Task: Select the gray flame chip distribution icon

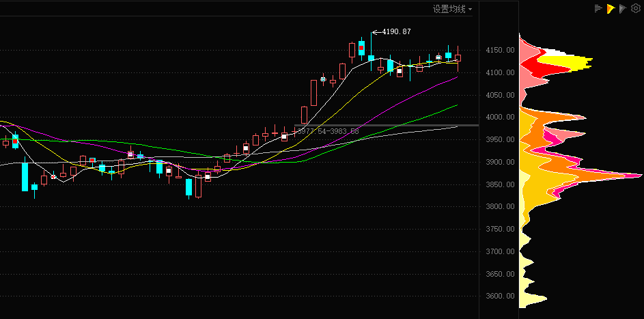Action: click(x=623, y=8)
